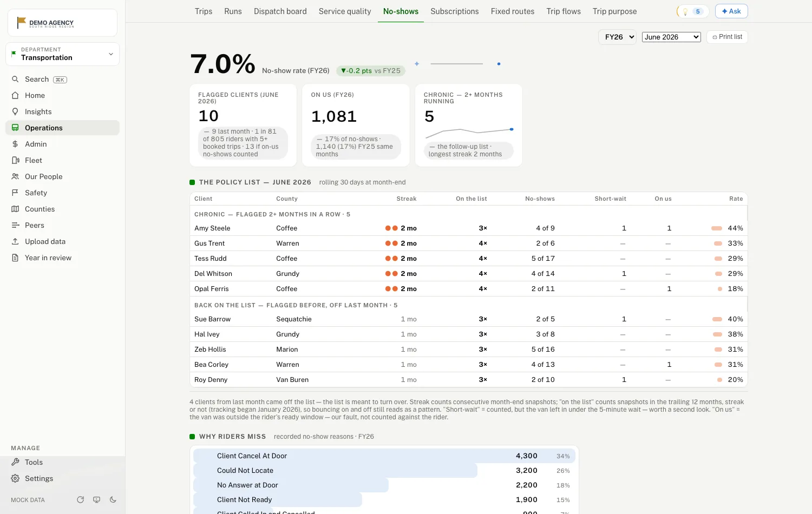Click the On Us FY26 card
Screen dimensions: 812x514
[356, 125]
